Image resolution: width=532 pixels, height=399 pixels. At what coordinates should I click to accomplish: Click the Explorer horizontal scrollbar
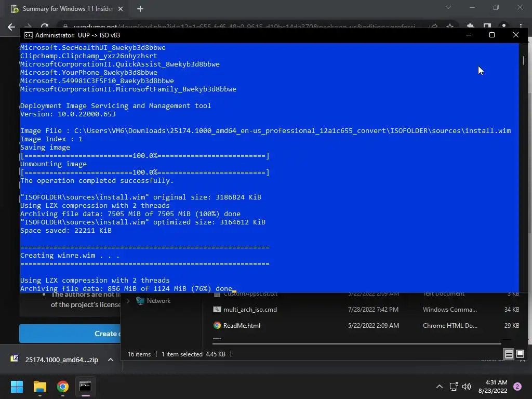tap(356, 344)
